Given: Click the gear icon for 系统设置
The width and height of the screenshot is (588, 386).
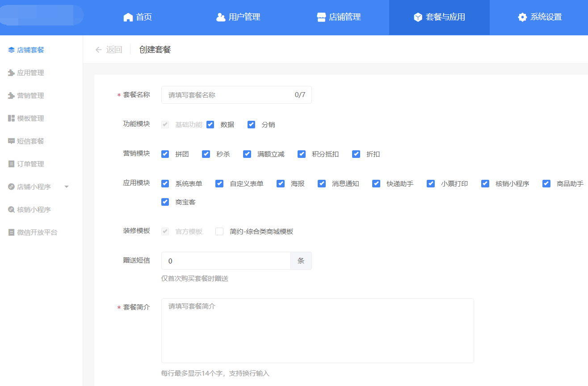Looking at the screenshot, I should pos(522,17).
